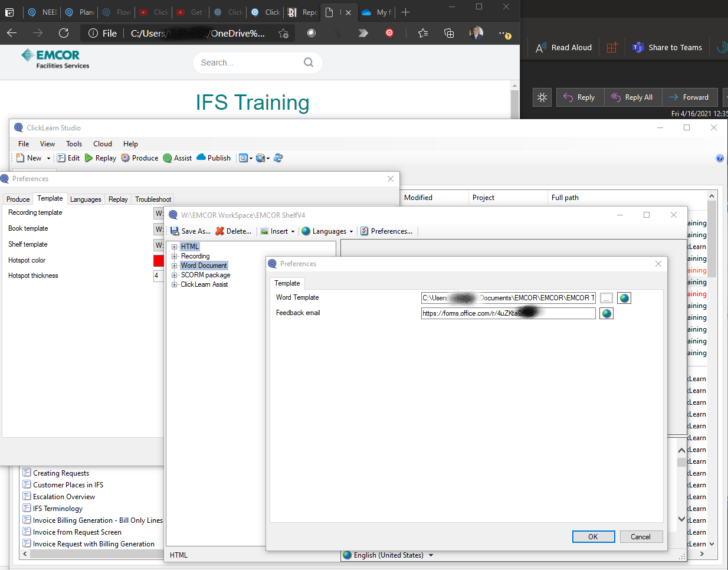Switch to the Produce tab in Preferences

click(18, 199)
